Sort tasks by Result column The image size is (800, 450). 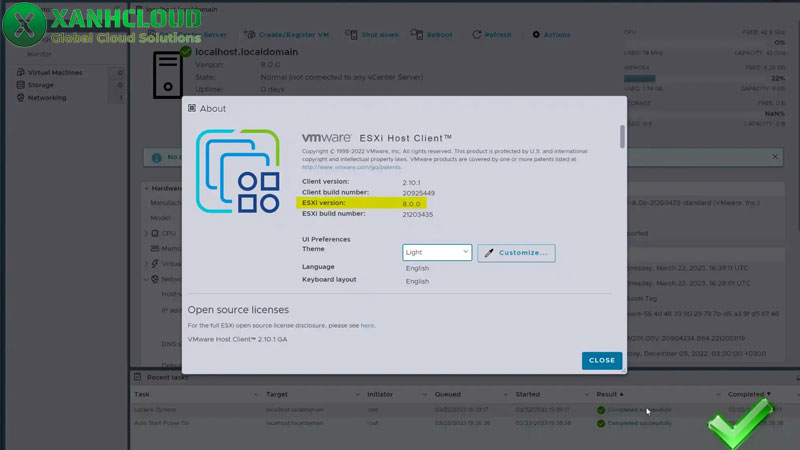pyautogui.click(x=610, y=394)
